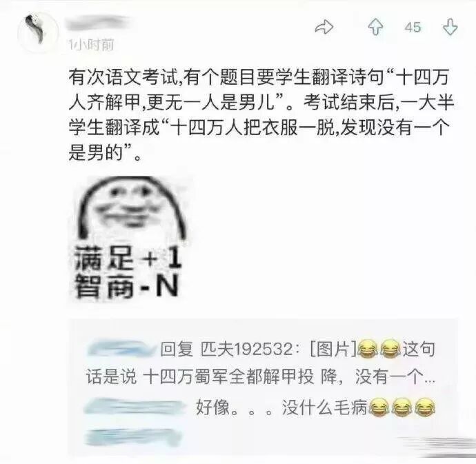The height and width of the screenshot is (464, 476).
Task: Click the three laughing emojis after 没什么毛病
Action: (x=402, y=407)
